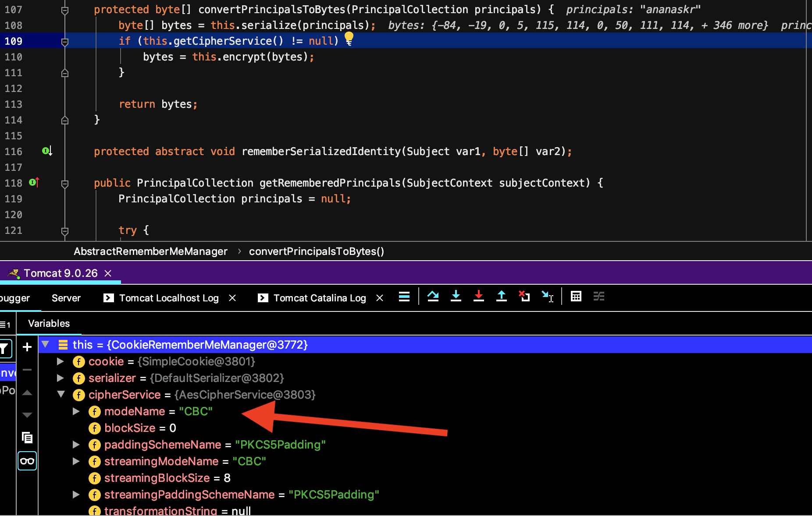Expand the paddingSchemeName field

[76, 445]
